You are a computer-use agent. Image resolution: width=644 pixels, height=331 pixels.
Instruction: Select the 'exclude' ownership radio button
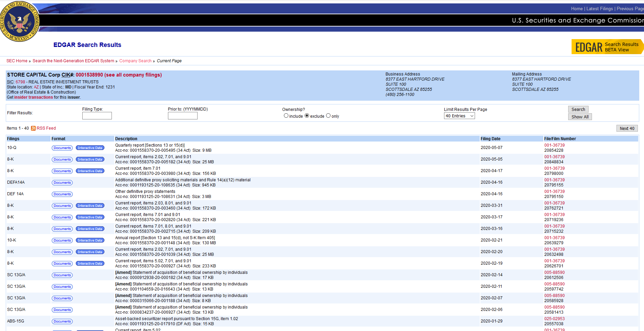(x=307, y=116)
